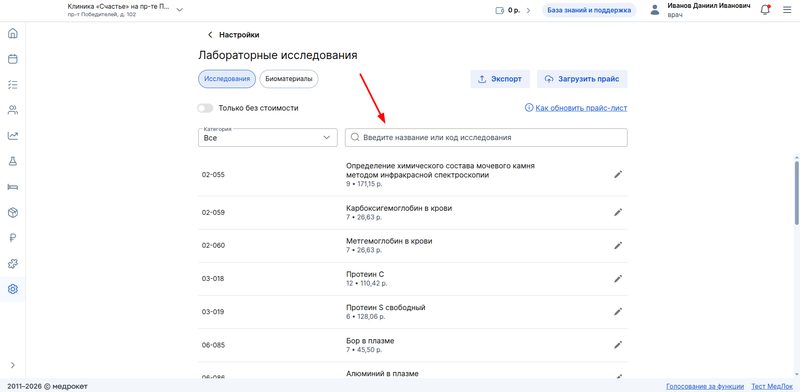This screenshot has width=800, height=392.
Task: Click the wallet balance icon
Action: coord(499,10)
